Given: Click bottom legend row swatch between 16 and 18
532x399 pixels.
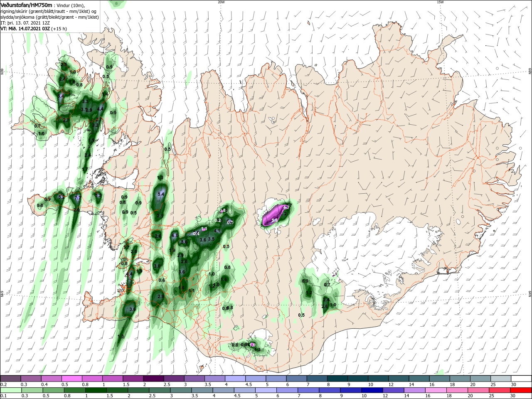Looking at the screenshot, I should [436, 390].
